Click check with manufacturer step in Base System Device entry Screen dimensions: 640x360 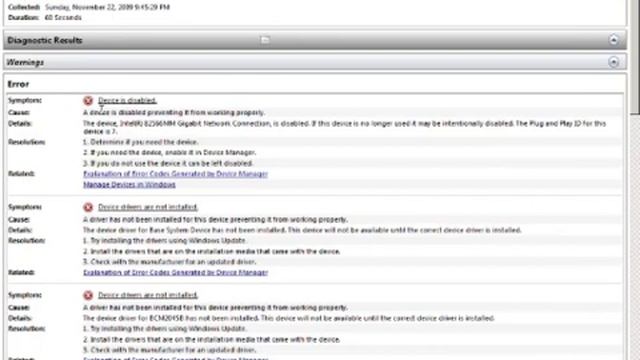point(170,262)
